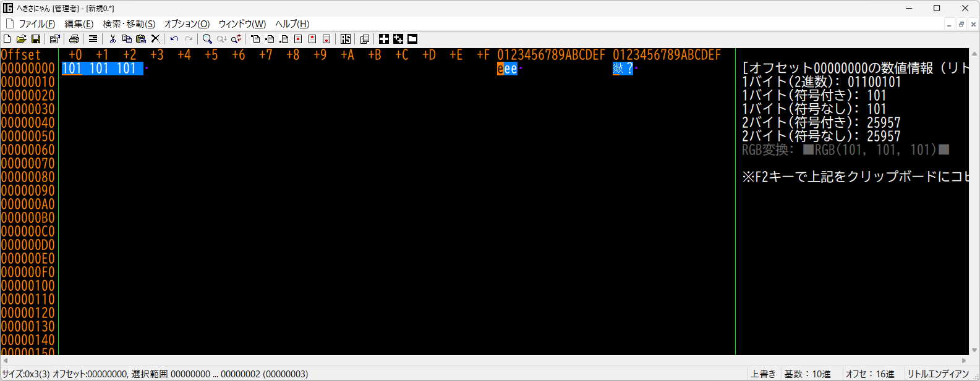
Task: Save file using floppy disk icon
Action: 36,39
